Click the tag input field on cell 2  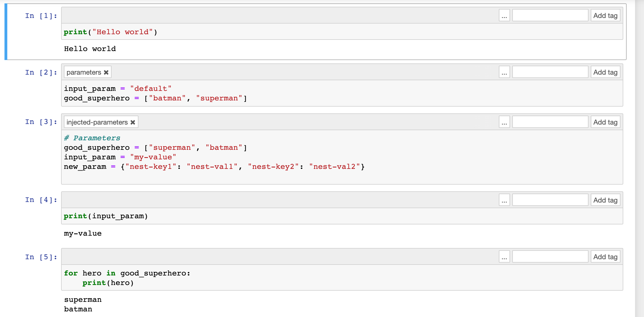[550, 72]
